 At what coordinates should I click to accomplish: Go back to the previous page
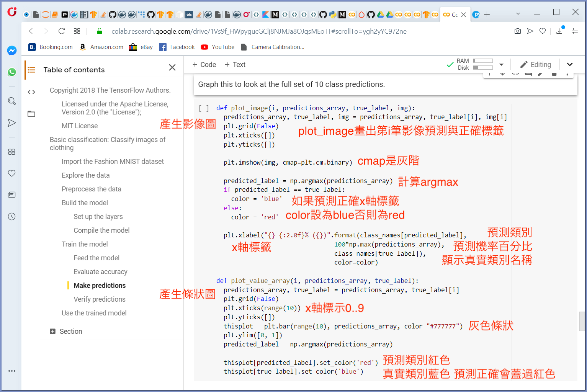[x=31, y=31]
